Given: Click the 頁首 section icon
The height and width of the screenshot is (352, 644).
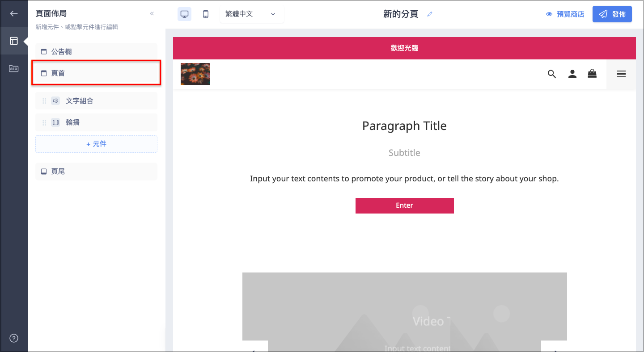Looking at the screenshot, I should (x=44, y=73).
